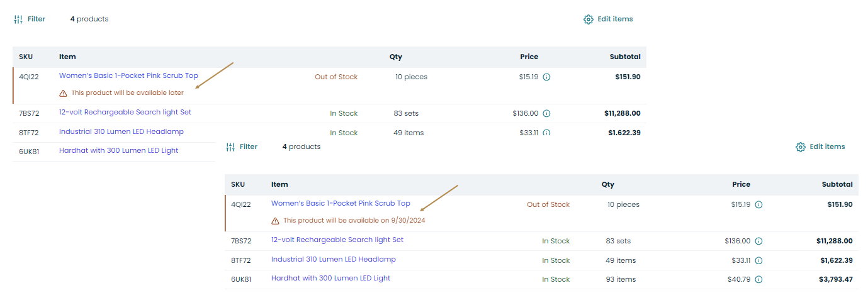Viewport: 868px width, 305px height.
Task: Click info icon beside $15.19 in background table
Action: point(546,77)
